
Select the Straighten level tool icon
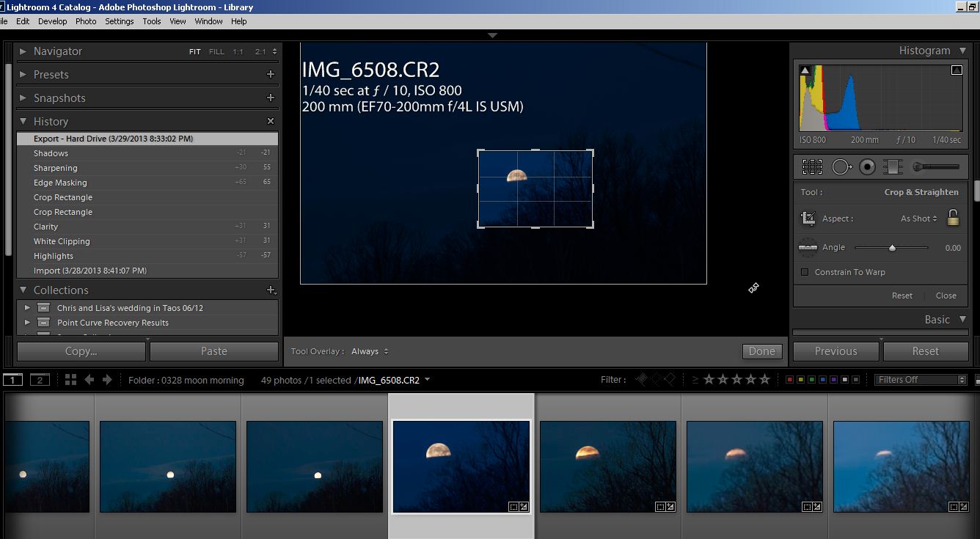808,248
